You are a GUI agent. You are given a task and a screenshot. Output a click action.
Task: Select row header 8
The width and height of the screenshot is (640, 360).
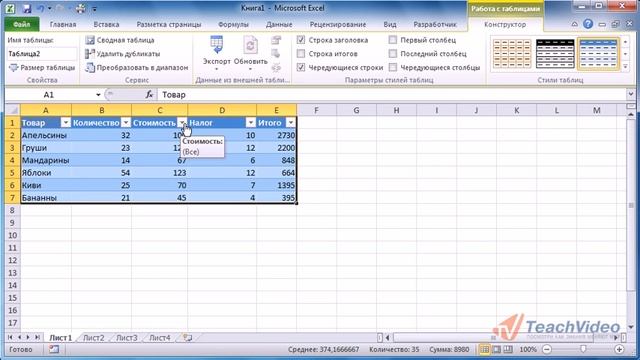[x=12, y=210]
